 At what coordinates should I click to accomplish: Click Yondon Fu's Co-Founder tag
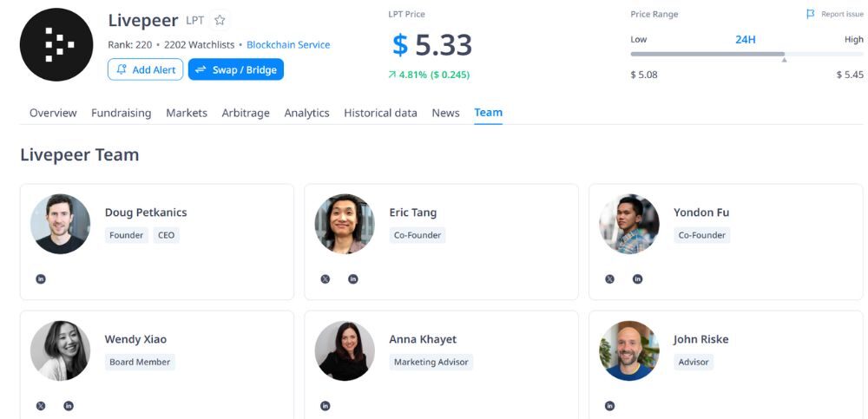(x=702, y=235)
